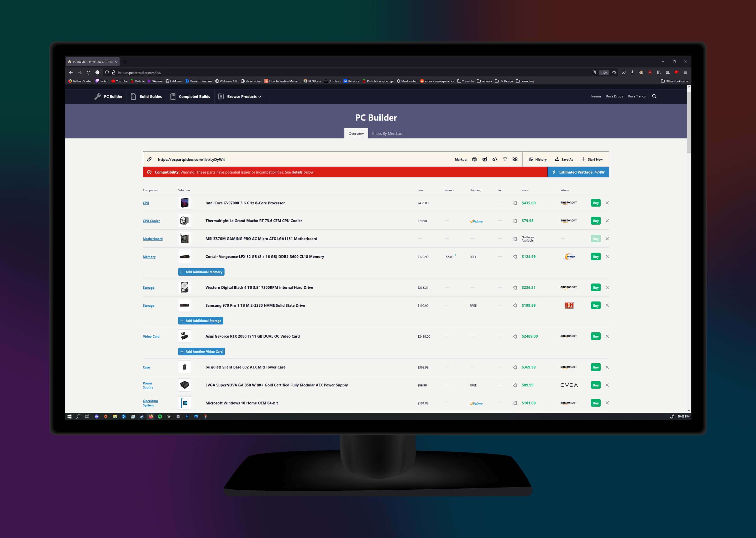
Task: Visit Price Drops in the top navigation
Action: pos(614,96)
